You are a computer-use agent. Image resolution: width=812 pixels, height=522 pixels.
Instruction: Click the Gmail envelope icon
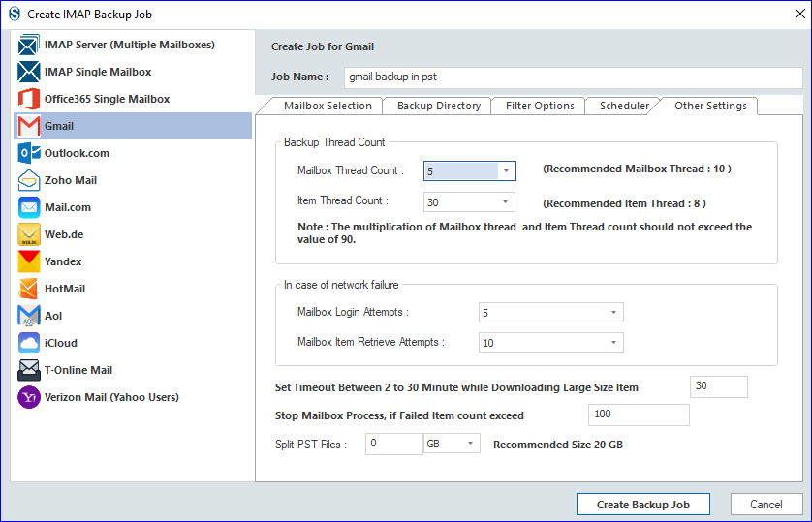[x=28, y=126]
